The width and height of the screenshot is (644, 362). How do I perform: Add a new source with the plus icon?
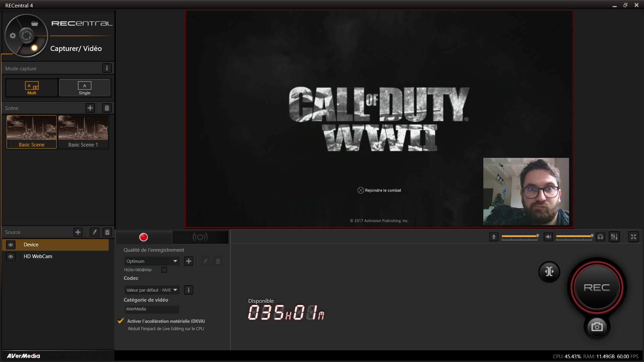[78, 232]
